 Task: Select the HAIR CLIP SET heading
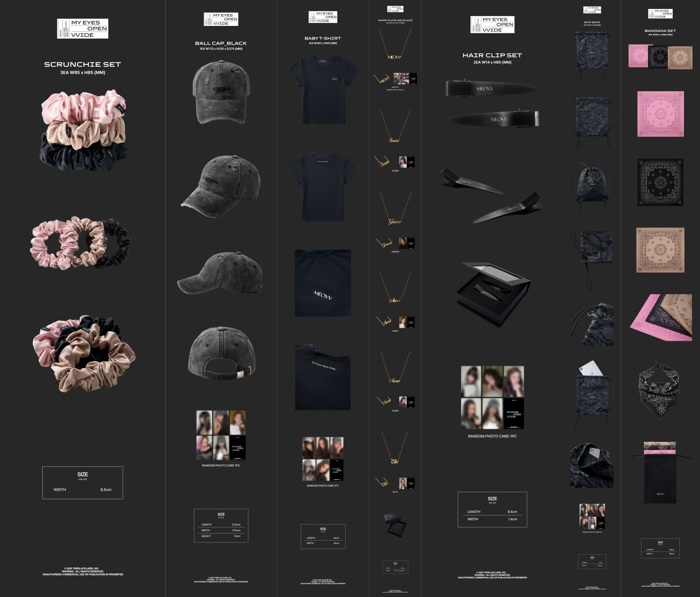(x=492, y=55)
